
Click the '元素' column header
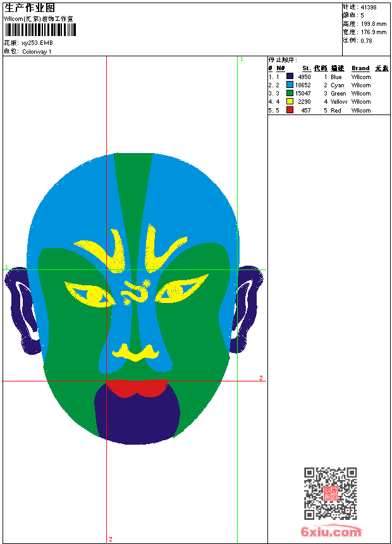[x=382, y=68]
